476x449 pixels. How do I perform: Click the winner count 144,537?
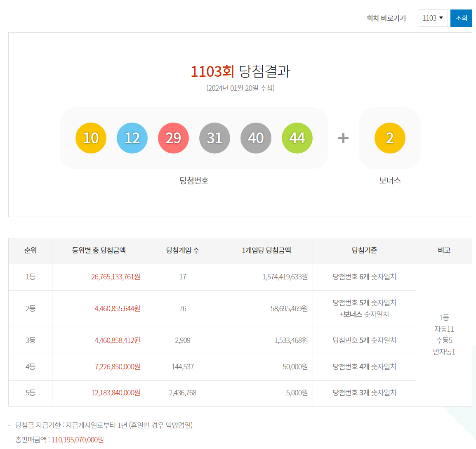182,367
